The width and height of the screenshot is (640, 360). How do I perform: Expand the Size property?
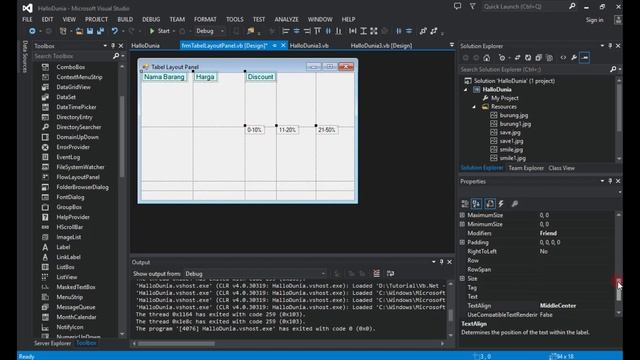tap(462, 278)
